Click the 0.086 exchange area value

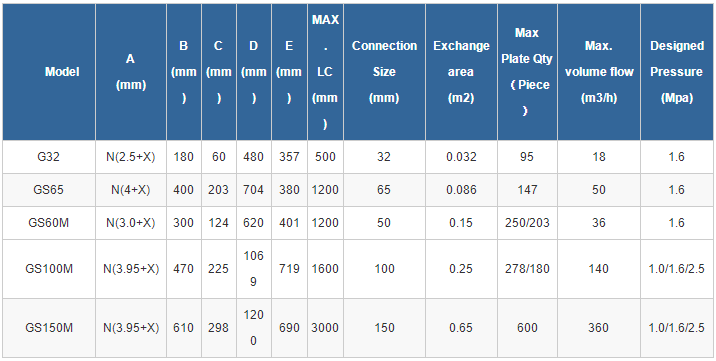(461, 189)
